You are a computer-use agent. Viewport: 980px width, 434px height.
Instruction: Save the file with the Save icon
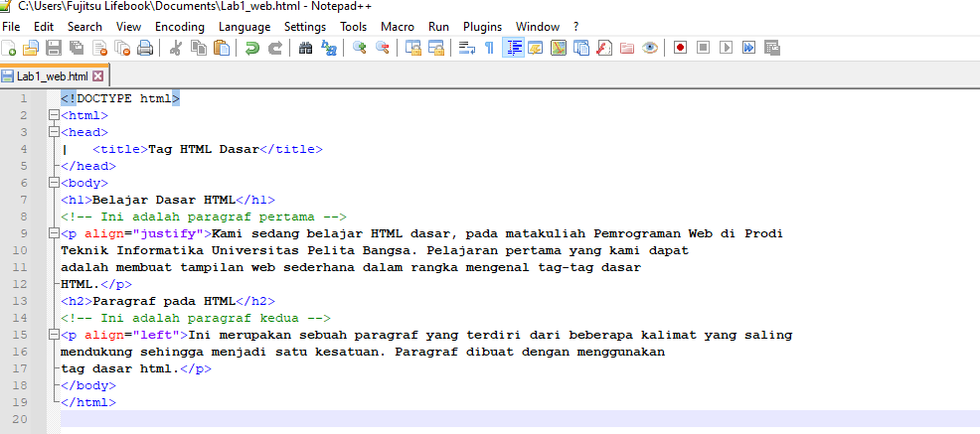(54, 48)
